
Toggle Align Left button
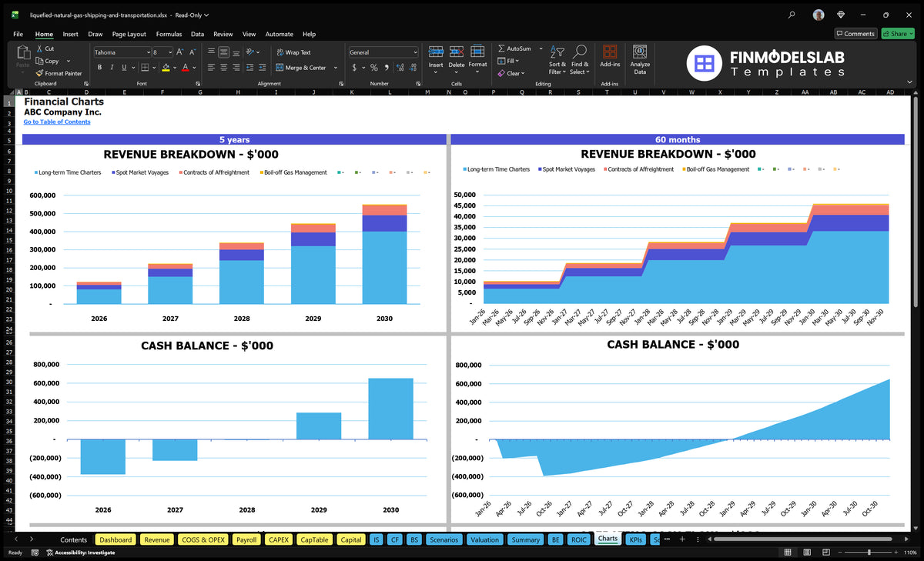(x=211, y=68)
